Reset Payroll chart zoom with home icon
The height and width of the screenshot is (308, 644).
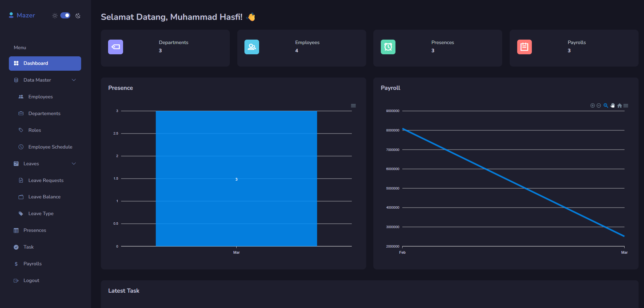coord(619,106)
